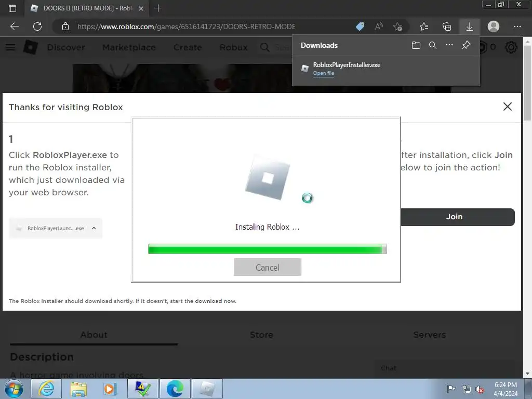The width and height of the screenshot is (532, 399).
Task: Switch to the Servers tab
Action: tap(430, 335)
